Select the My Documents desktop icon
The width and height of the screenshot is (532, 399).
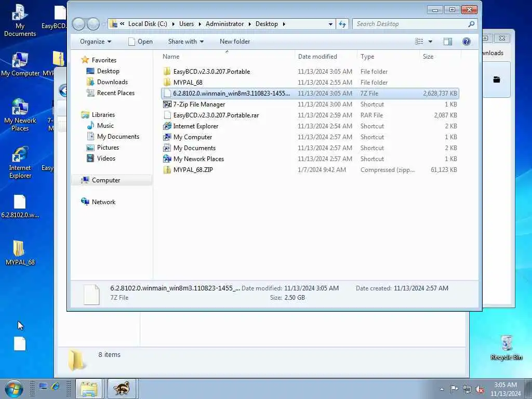click(x=20, y=20)
